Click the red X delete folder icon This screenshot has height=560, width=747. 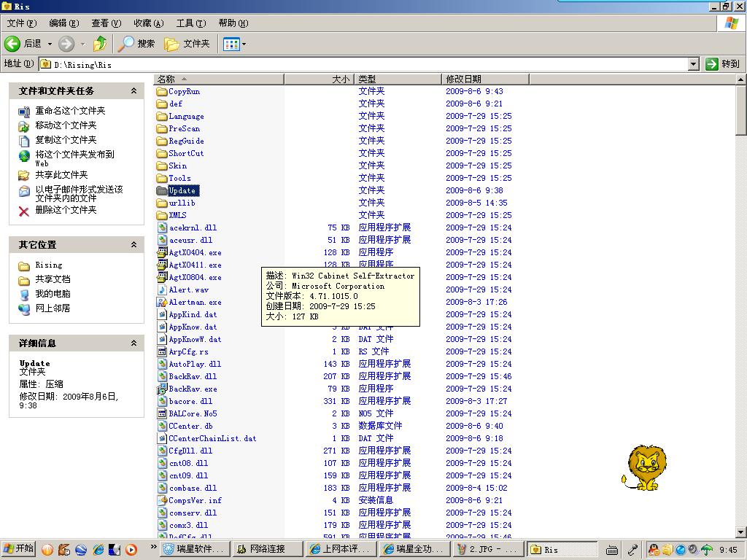(x=24, y=211)
